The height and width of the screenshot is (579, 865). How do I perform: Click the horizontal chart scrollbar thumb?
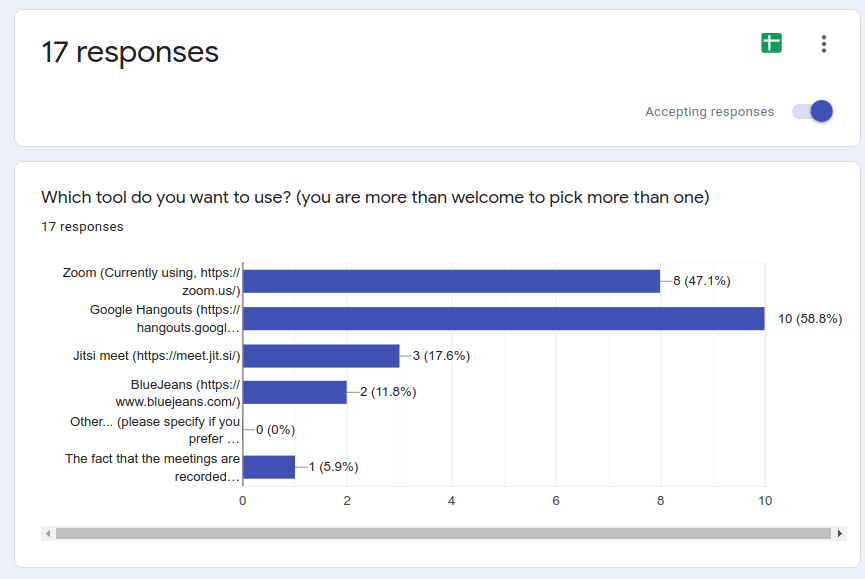click(x=444, y=533)
